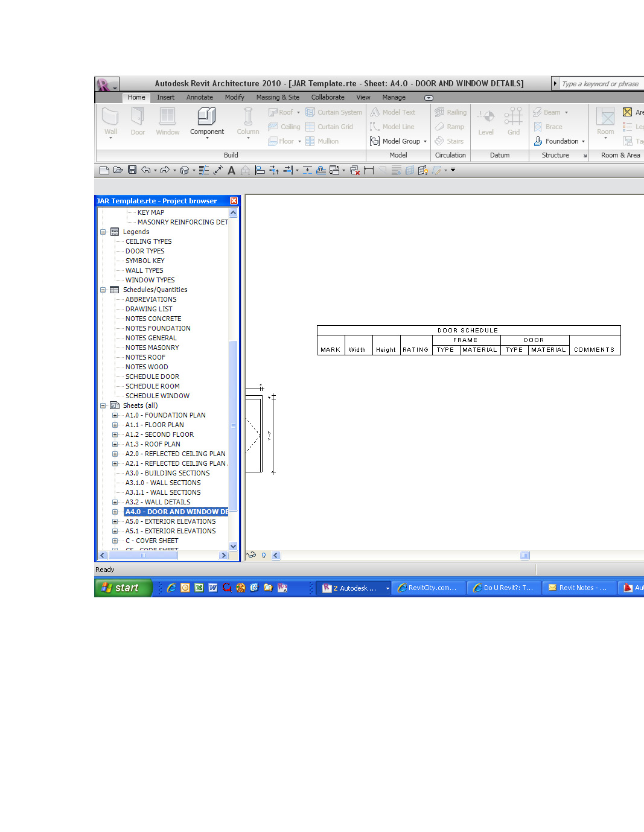The image size is (644, 832).
Task: Close the Project browser panel
Action: [x=234, y=201]
